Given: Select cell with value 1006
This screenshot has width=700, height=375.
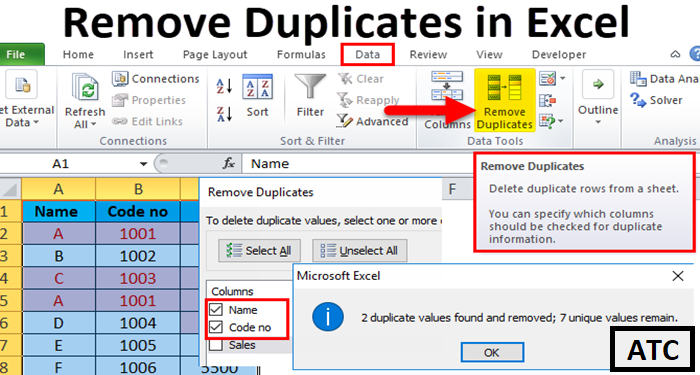Looking at the screenshot, I should click(138, 367).
